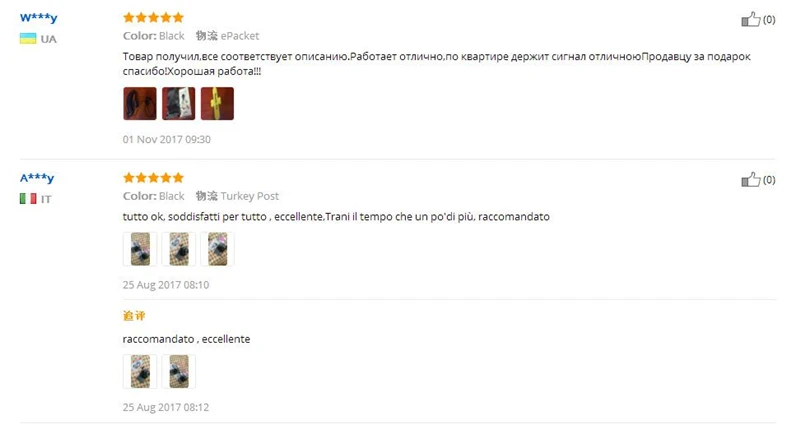Viewport: 800px width, 424px height.
Task: Open first photo in W***y's review
Action: 140,104
